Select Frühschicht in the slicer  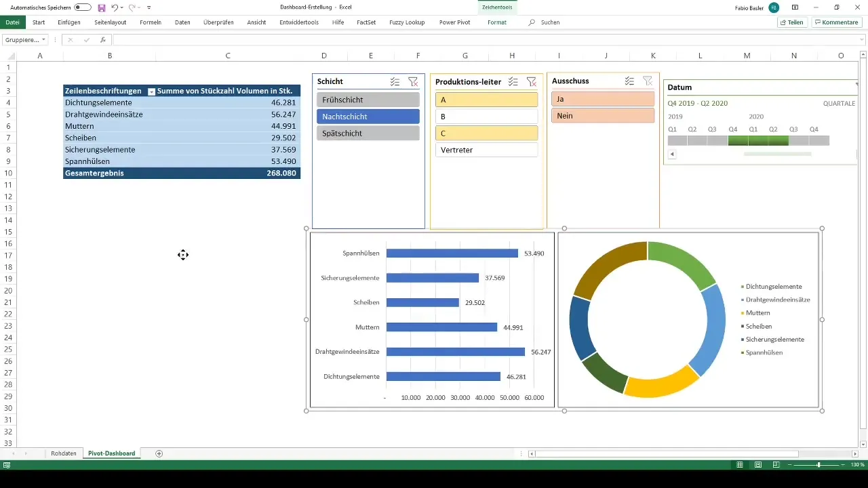tap(368, 100)
